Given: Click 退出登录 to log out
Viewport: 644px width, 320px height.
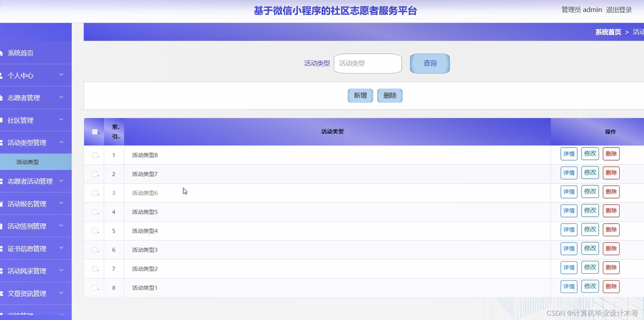Looking at the screenshot, I should point(619,10).
